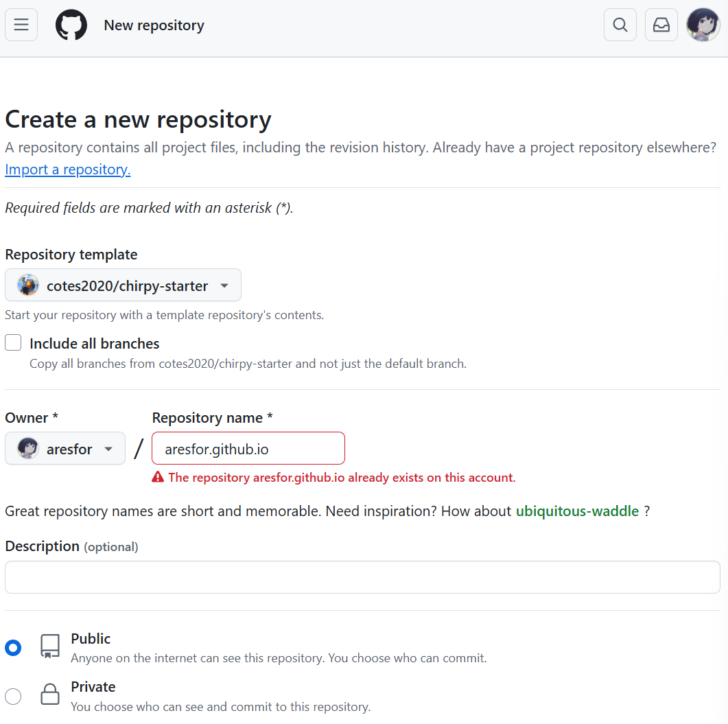The width and height of the screenshot is (728, 724).
Task: Click the aresfor owner avatar icon
Action: 28,449
